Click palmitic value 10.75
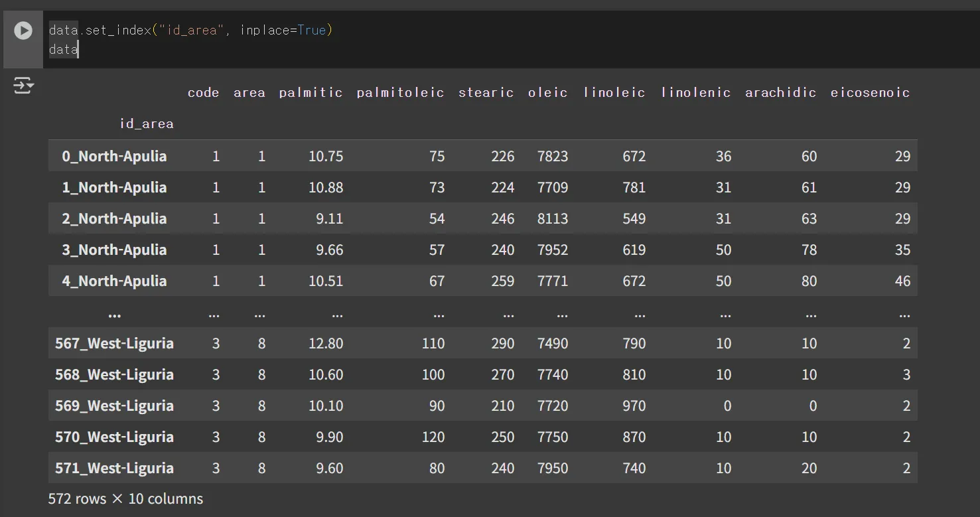Viewport: 980px width, 517px height. coord(326,157)
